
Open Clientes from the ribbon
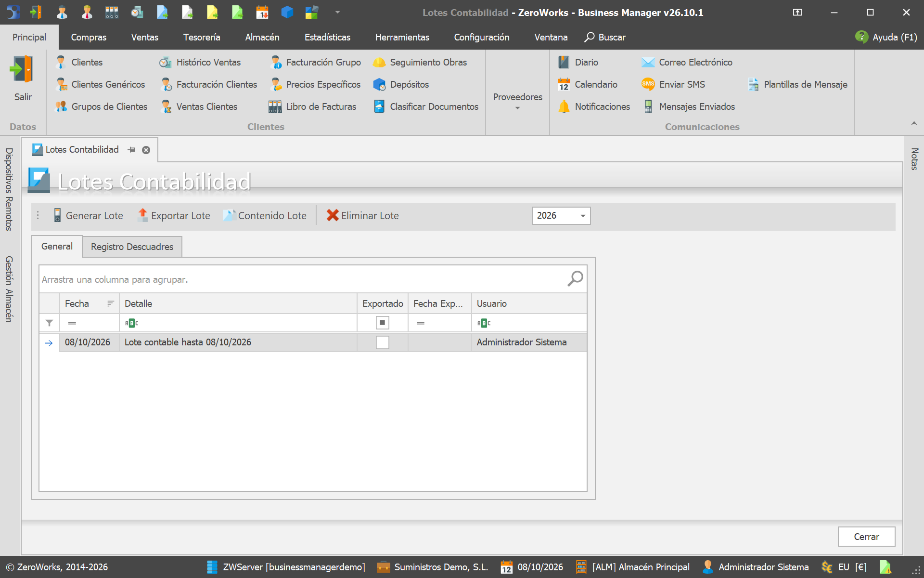pyautogui.click(x=79, y=62)
